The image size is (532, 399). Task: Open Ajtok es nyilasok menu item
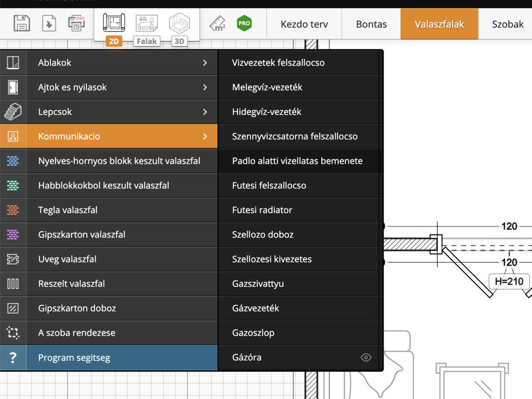tap(108, 88)
